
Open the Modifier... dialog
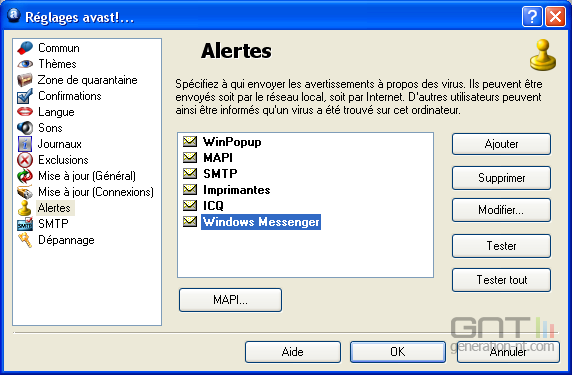click(x=501, y=210)
